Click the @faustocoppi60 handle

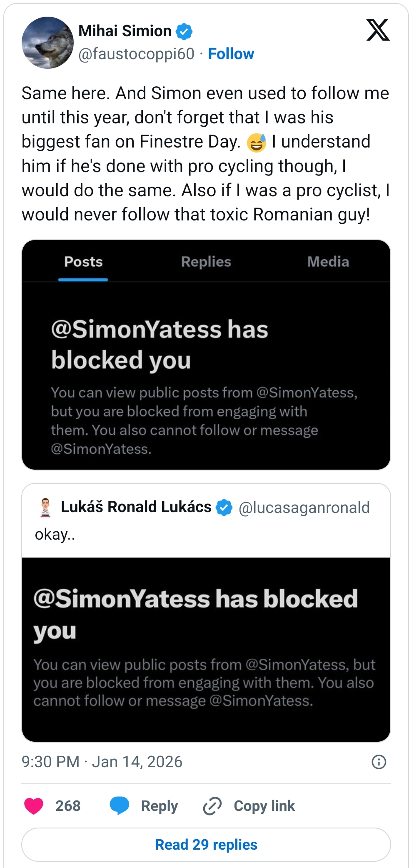click(136, 54)
